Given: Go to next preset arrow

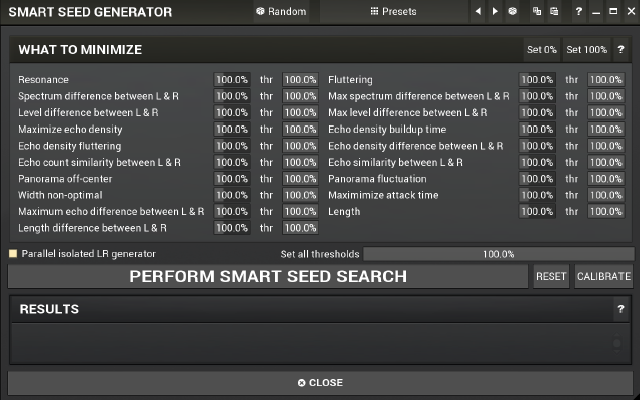Looking at the screenshot, I should coord(494,12).
